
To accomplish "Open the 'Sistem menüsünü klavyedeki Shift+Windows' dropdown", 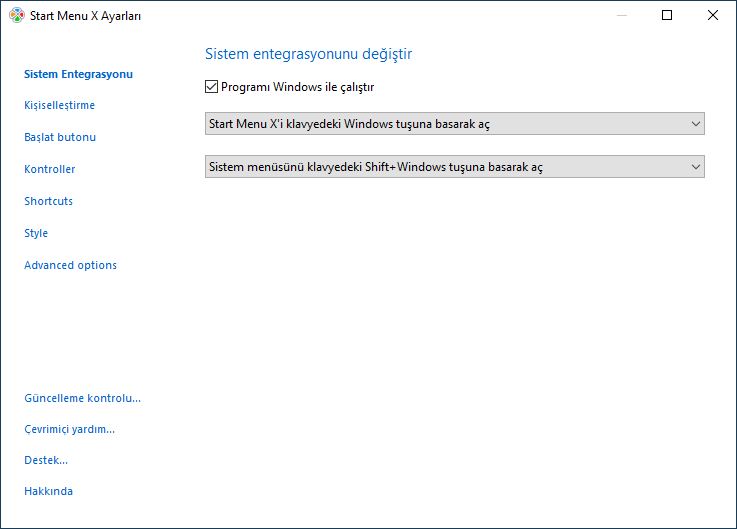I will [455, 167].
